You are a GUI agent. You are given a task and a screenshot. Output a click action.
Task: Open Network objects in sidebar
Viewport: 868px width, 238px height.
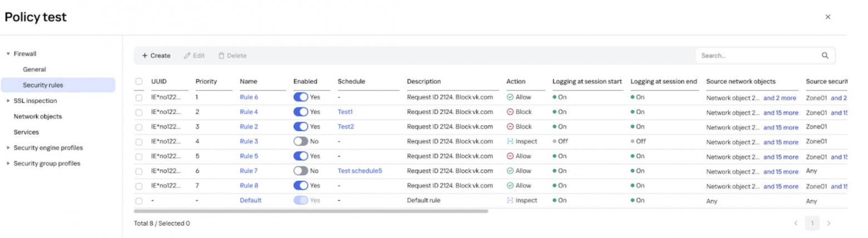(38, 117)
